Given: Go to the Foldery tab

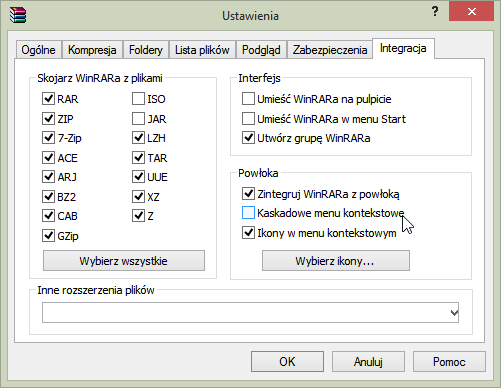Looking at the screenshot, I should (146, 50).
